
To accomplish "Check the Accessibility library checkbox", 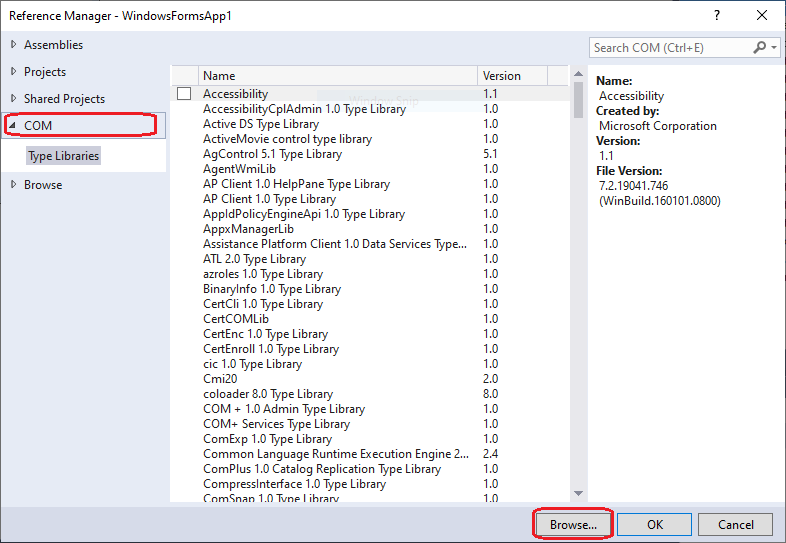I will pyautogui.click(x=184, y=94).
